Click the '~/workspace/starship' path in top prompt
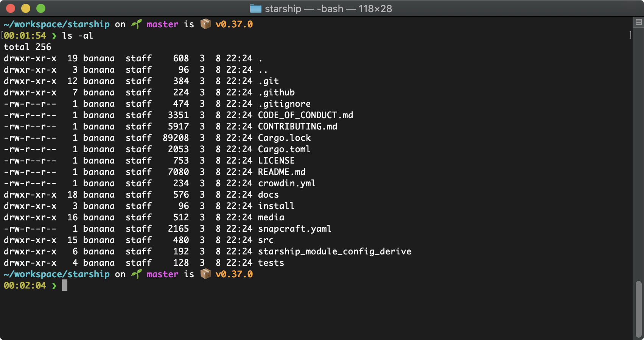 pyautogui.click(x=57, y=24)
